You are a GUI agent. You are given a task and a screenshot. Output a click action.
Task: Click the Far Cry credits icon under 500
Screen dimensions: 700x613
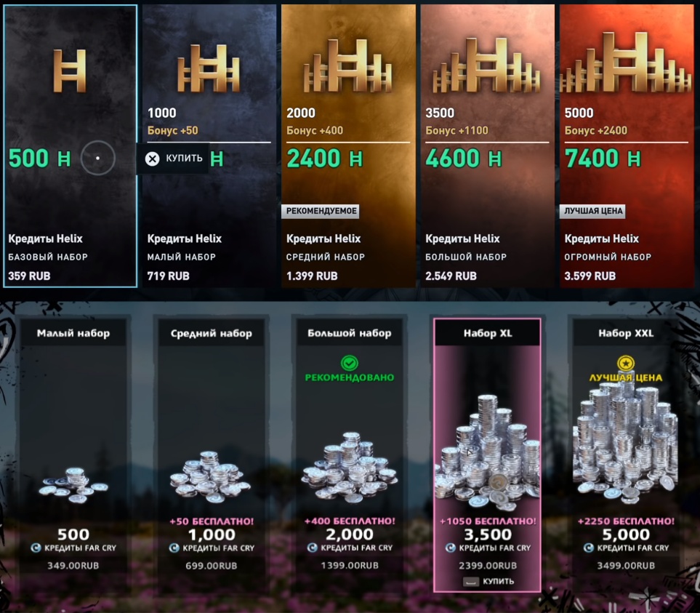click(x=36, y=548)
